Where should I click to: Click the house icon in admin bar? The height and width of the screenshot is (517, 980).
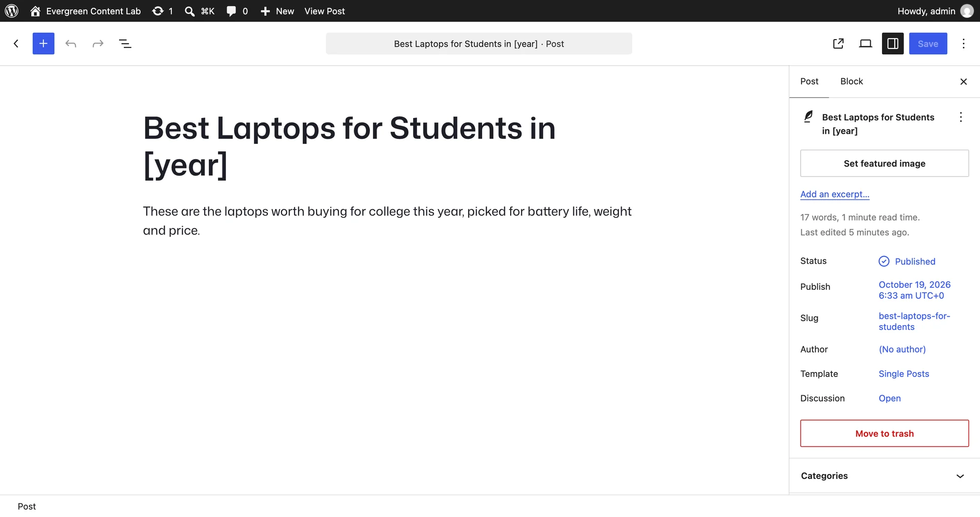pos(35,11)
